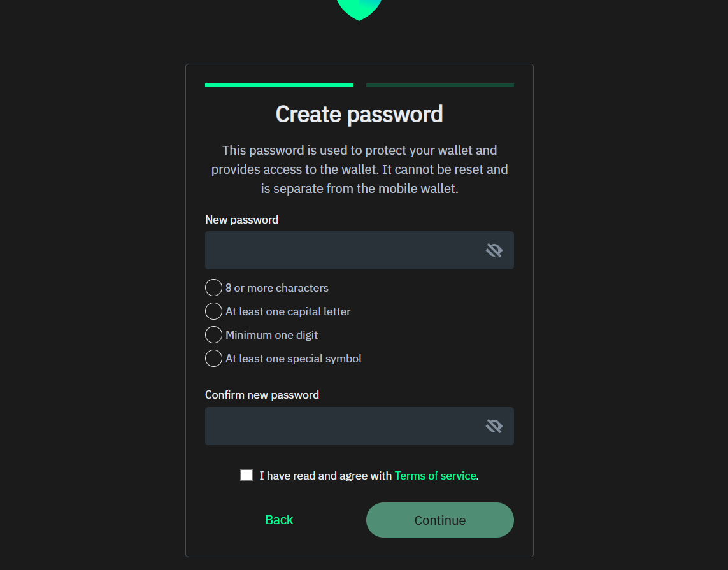This screenshot has height=570, width=728.
Task: Focus the New password input field
Action: [341, 250]
